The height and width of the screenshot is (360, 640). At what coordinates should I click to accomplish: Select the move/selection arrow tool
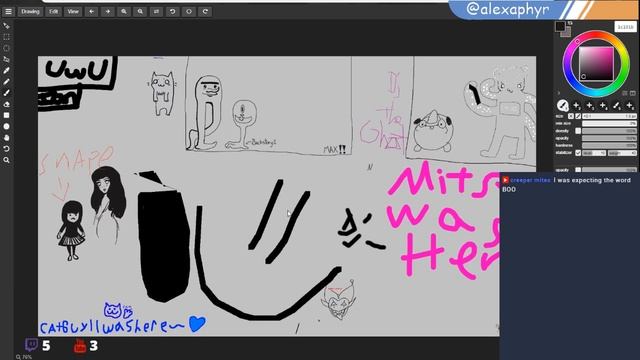7,26
